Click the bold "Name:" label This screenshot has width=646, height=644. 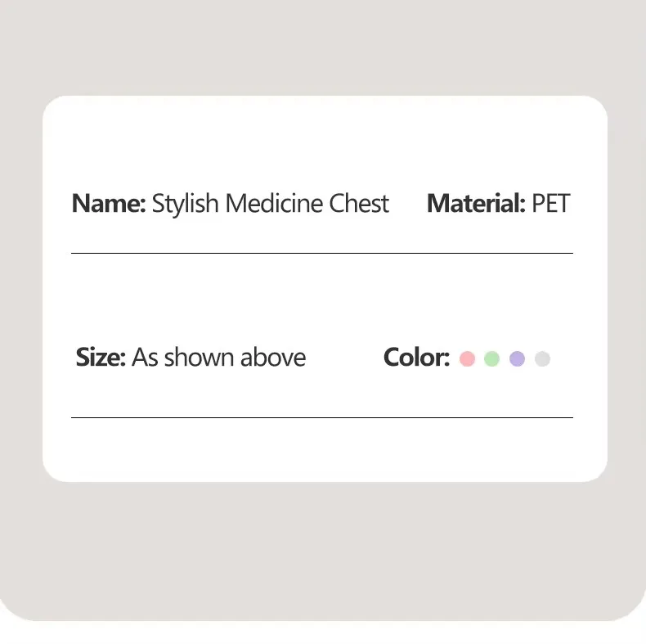[109, 203]
